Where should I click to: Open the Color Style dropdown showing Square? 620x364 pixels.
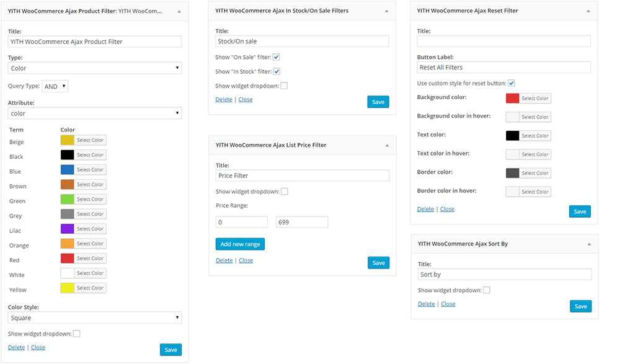click(94, 317)
